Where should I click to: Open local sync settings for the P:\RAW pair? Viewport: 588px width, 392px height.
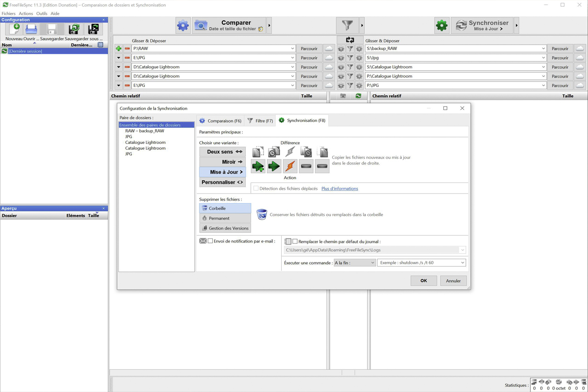pos(359,49)
